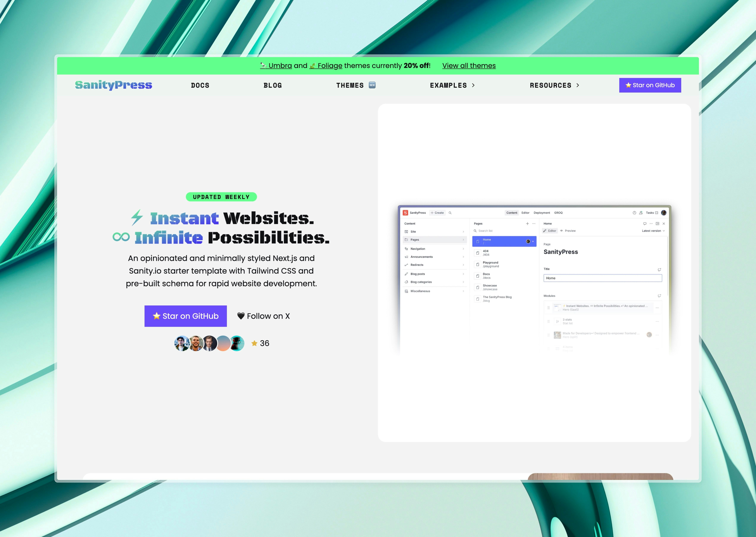
Task: Click the studio users presence icon
Action: (641, 213)
